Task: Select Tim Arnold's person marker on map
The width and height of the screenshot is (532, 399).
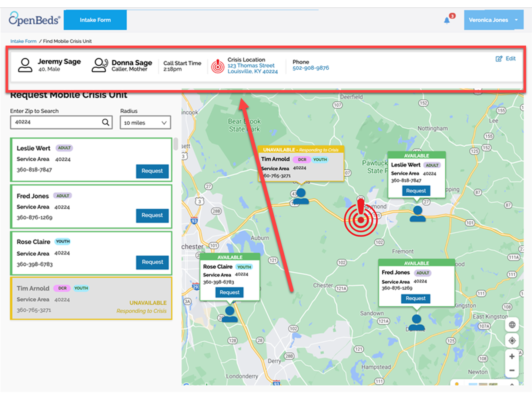Action: click(301, 196)
